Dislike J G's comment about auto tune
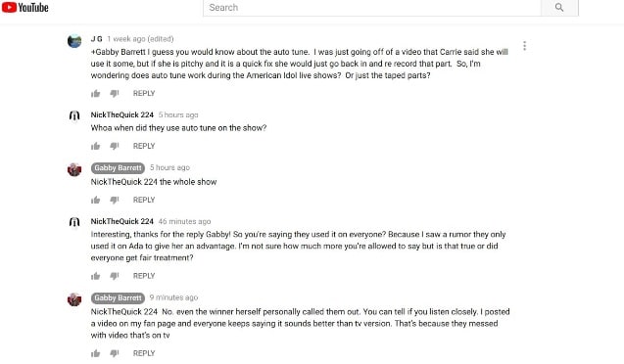This screenshot has width=624, height=364. 115,93
